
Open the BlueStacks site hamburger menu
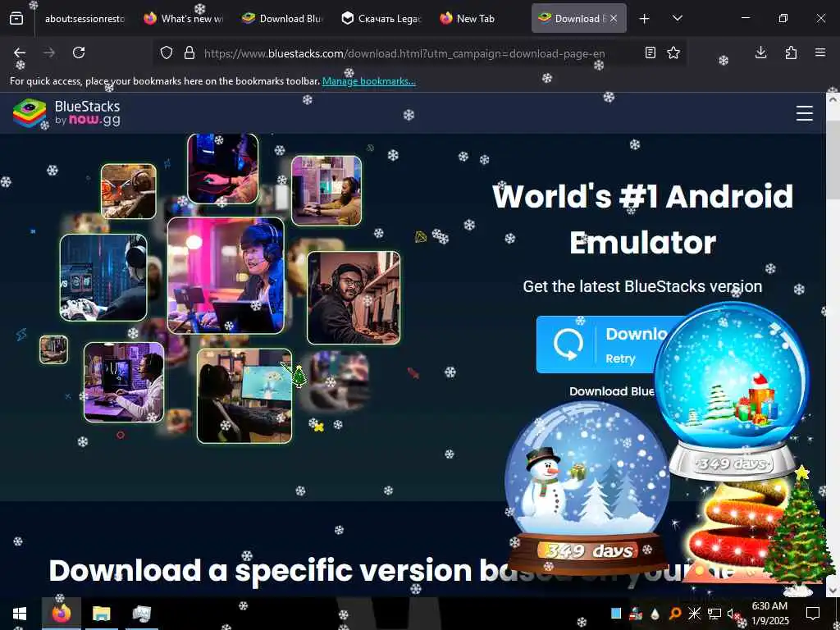coord(804,113)
